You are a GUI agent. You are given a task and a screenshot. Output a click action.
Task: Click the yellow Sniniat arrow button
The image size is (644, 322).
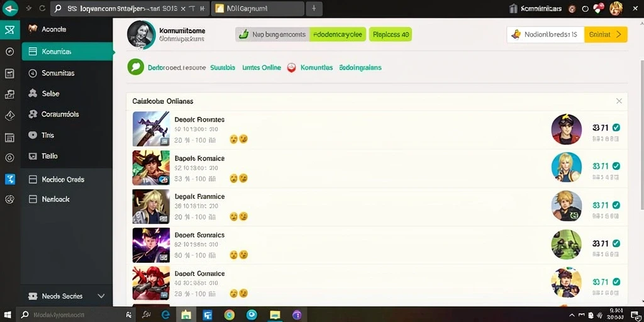coord(606,35)
